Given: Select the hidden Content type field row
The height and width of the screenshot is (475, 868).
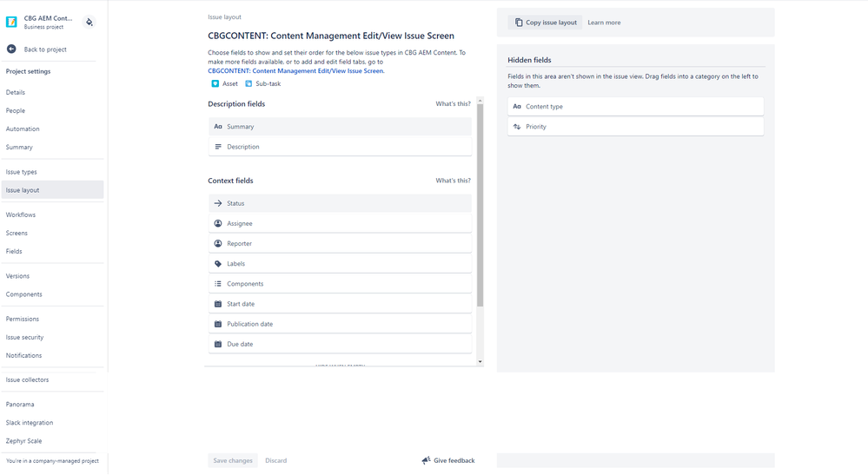Looking at the screenshot, I should [635, 107].
